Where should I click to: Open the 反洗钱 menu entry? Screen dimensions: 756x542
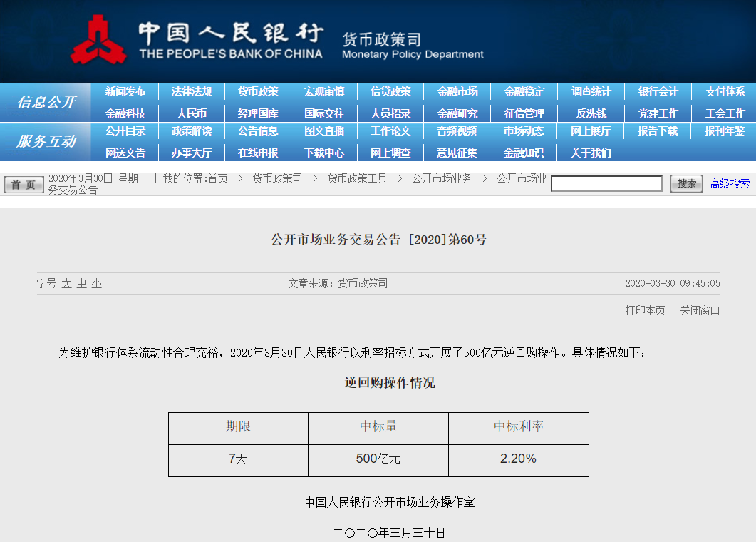(x=591, y=113)
